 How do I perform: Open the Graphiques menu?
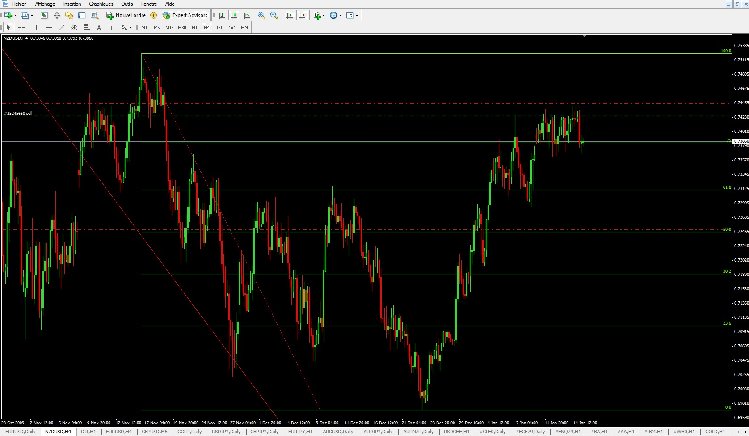pos(101,4)
